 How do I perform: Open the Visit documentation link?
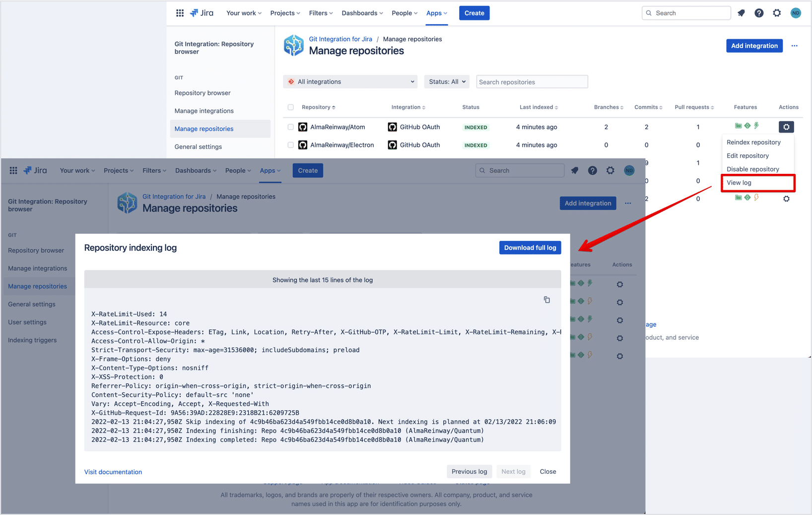[x=113, y=472]
